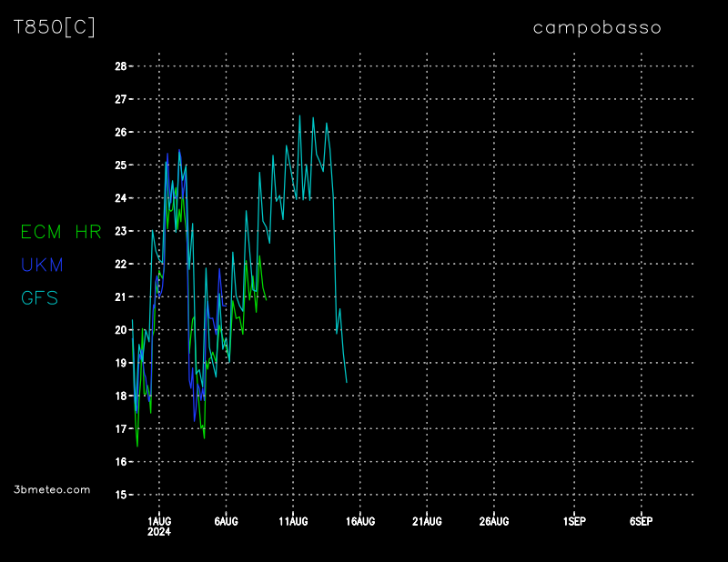This screenshot has height=562, width=728.
Task: Click the 11AUG date label
Action: tap(293, 521)
